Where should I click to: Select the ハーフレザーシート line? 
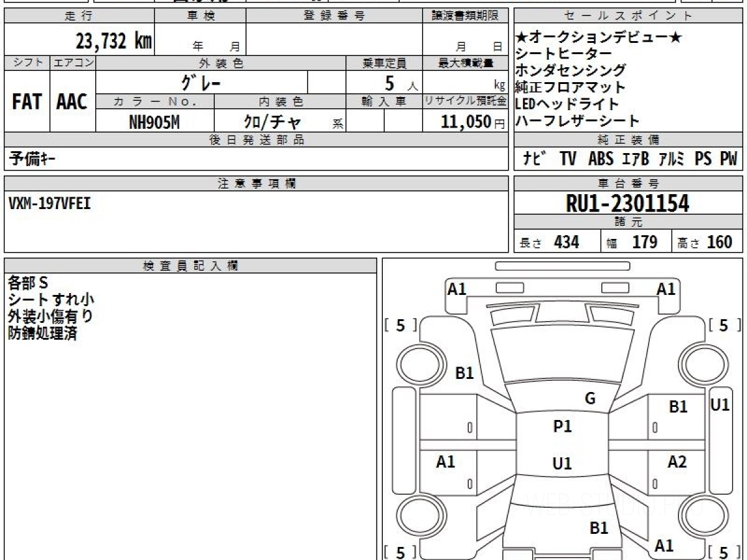click(x=578, y=121)
